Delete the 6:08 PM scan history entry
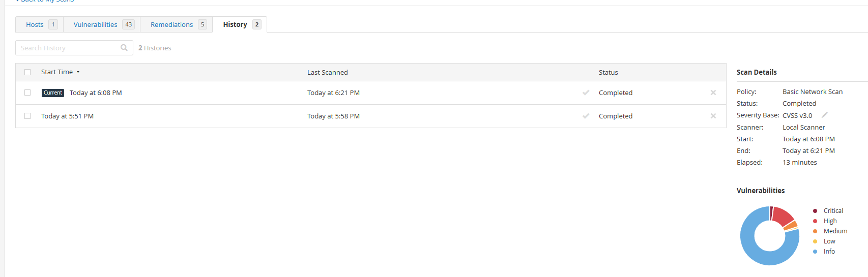868x277 pixels. point(713,93)
